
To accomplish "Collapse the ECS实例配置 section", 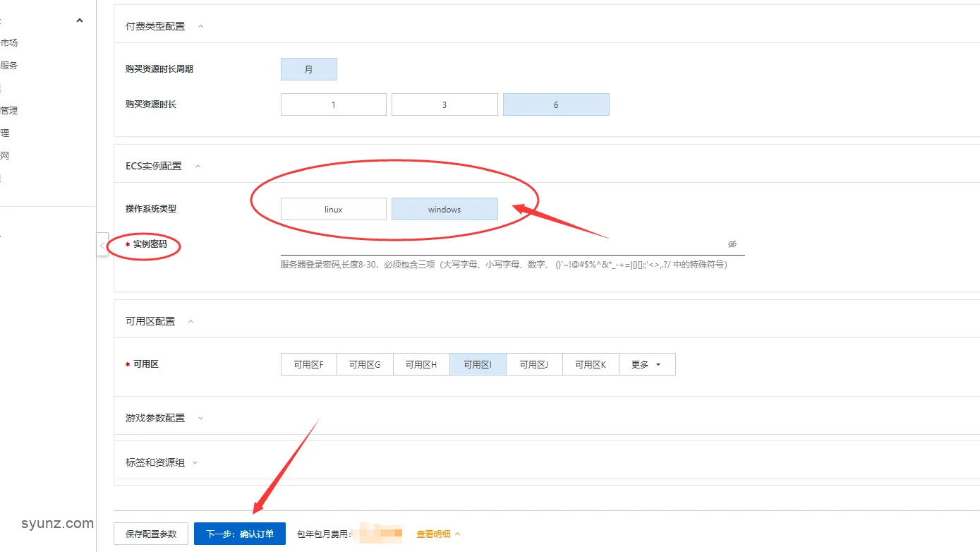I will coord(198,166).
